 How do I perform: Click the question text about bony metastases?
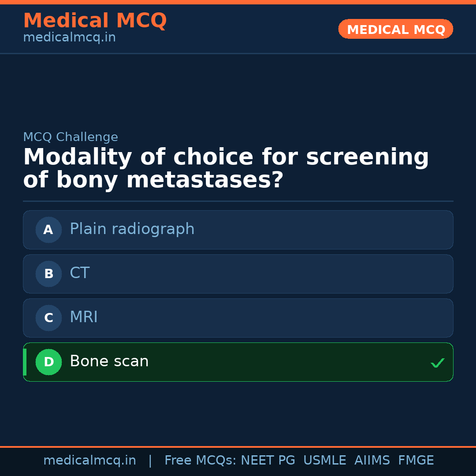226,167
